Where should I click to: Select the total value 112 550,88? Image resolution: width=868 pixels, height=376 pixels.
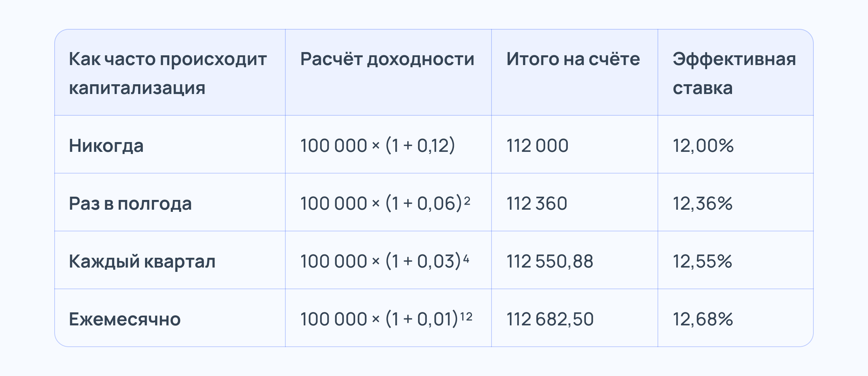tap(550, 261)
